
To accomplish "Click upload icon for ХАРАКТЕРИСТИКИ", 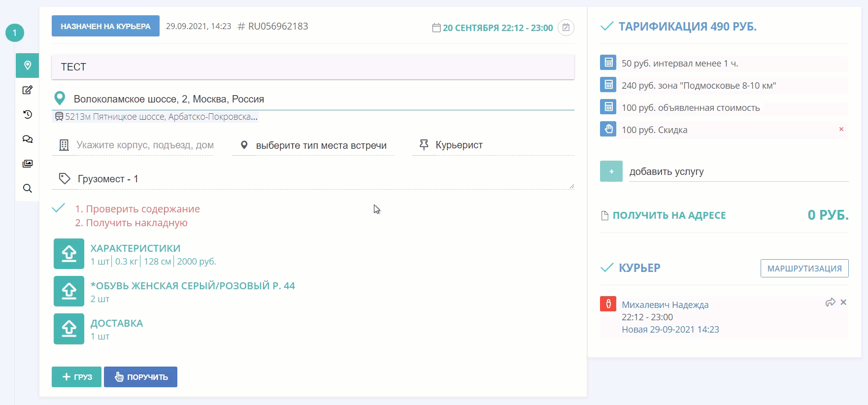I will (x=69, y=254).
